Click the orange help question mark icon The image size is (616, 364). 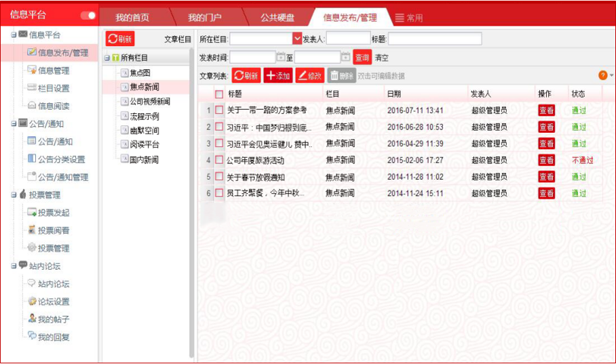pyautogui.click(x=602, y=75)
